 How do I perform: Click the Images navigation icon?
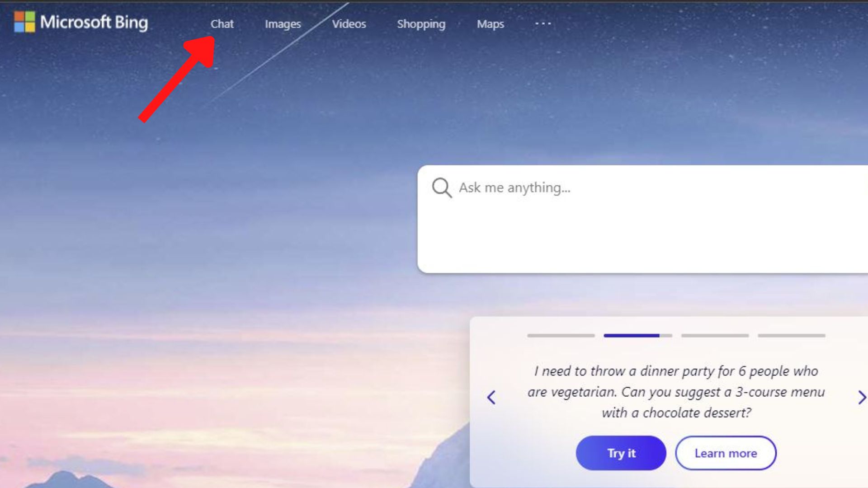(282, 24)
